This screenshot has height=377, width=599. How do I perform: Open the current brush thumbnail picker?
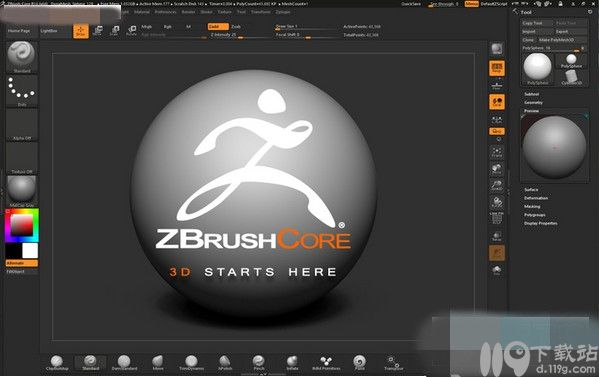tap(22, 57)
